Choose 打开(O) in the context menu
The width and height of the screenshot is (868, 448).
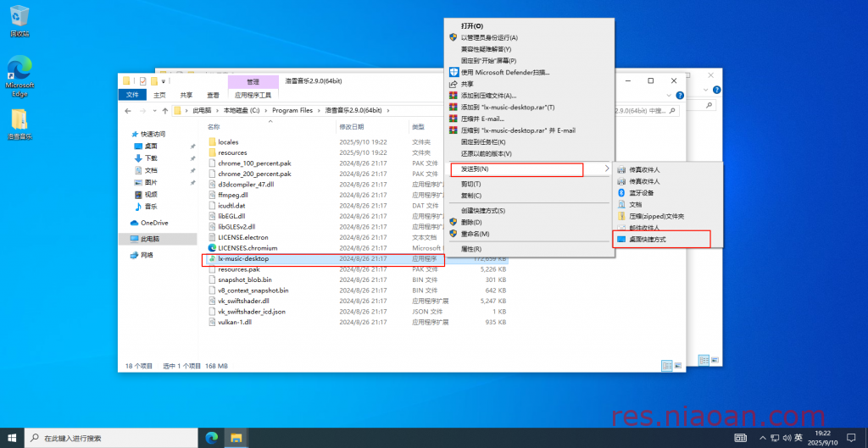471,26
